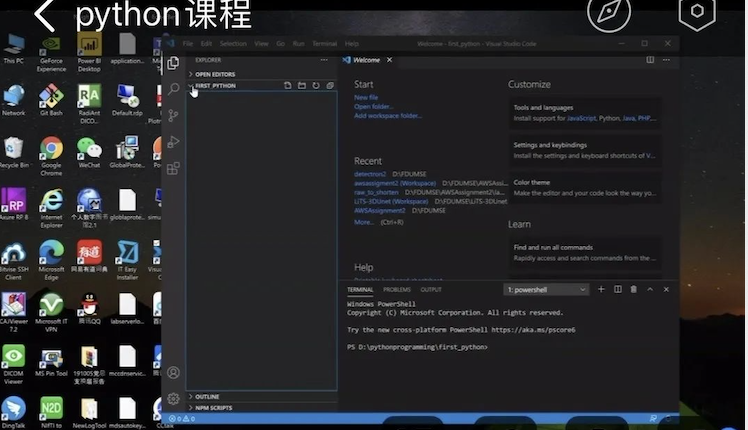Collapse all folders in FIRST_PYTHON explorer
Screen dimensions: 748x430
(x=330, y=85)
